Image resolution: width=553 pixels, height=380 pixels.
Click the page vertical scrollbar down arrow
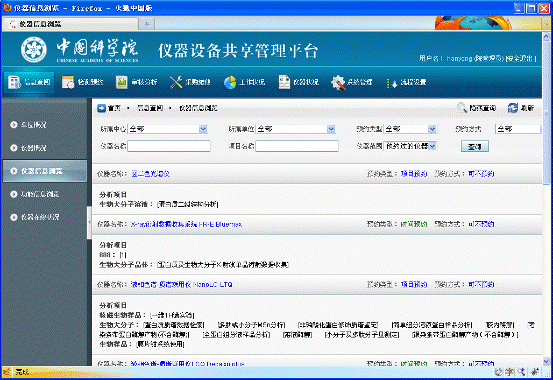[x=546, y=361]
